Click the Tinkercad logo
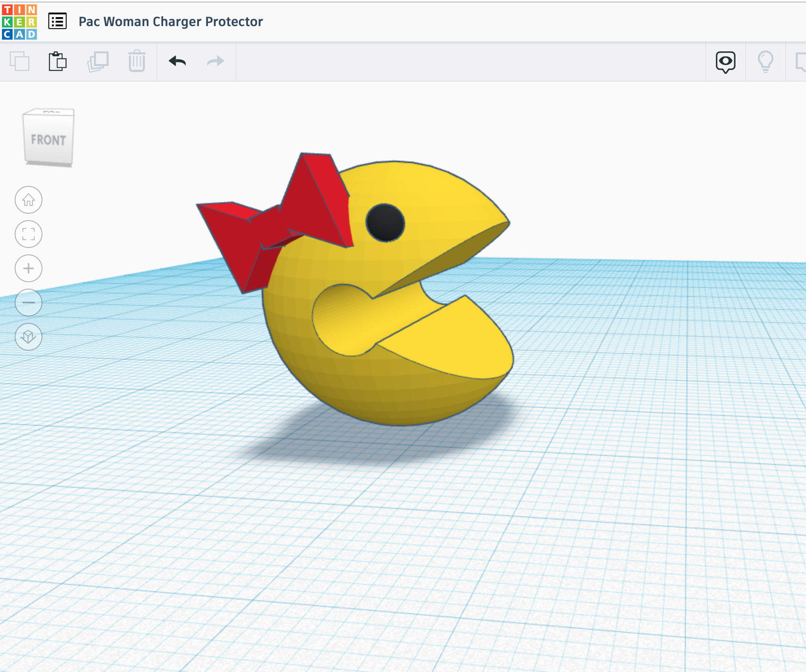 click(x=19, y=22)
